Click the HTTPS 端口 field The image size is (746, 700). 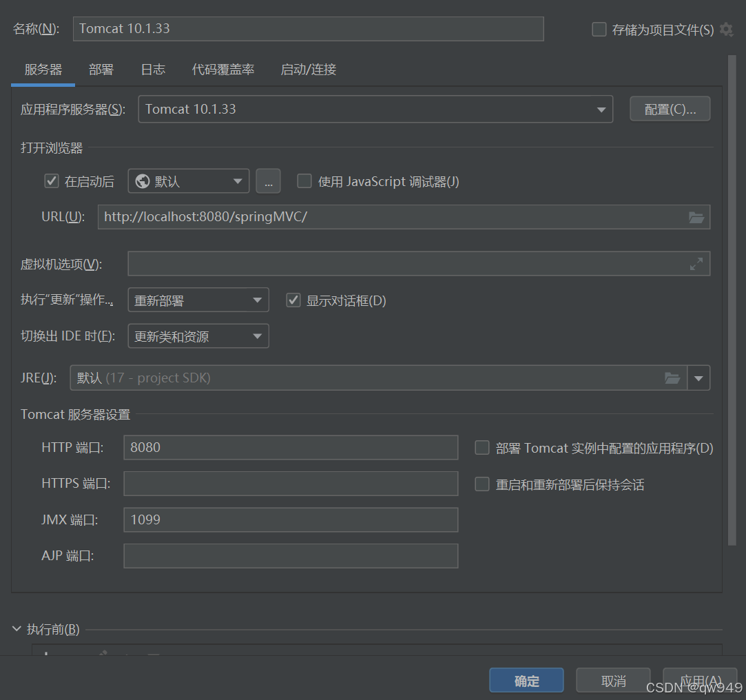(291, 484)
